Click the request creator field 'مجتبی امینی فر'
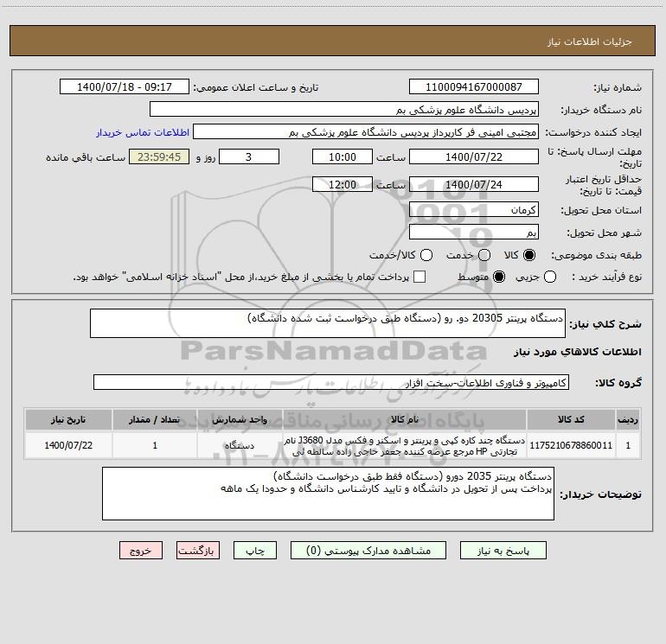Viewport: 666px width, 644px height. (366, 131)
